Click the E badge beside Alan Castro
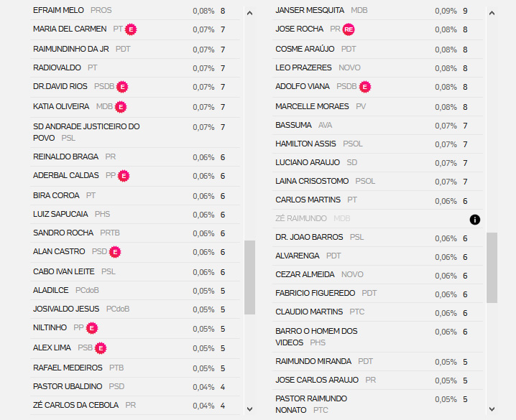Viewport: 516px width, 420px height. 115,252
